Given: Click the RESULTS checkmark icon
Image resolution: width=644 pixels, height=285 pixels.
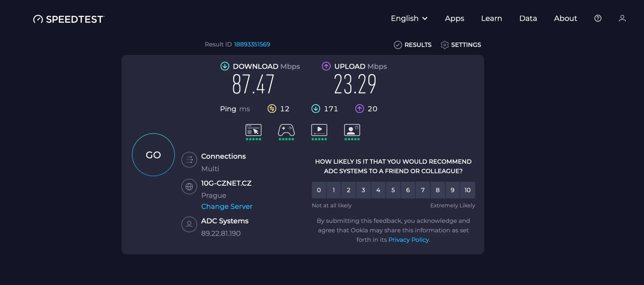Looking at the screenshot, I should [x=398, y=45].
